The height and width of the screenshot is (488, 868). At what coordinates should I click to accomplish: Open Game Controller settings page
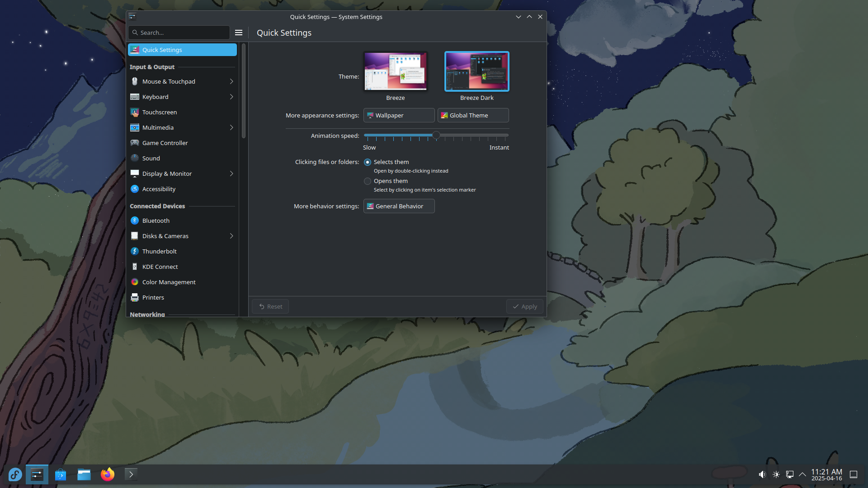182,143
